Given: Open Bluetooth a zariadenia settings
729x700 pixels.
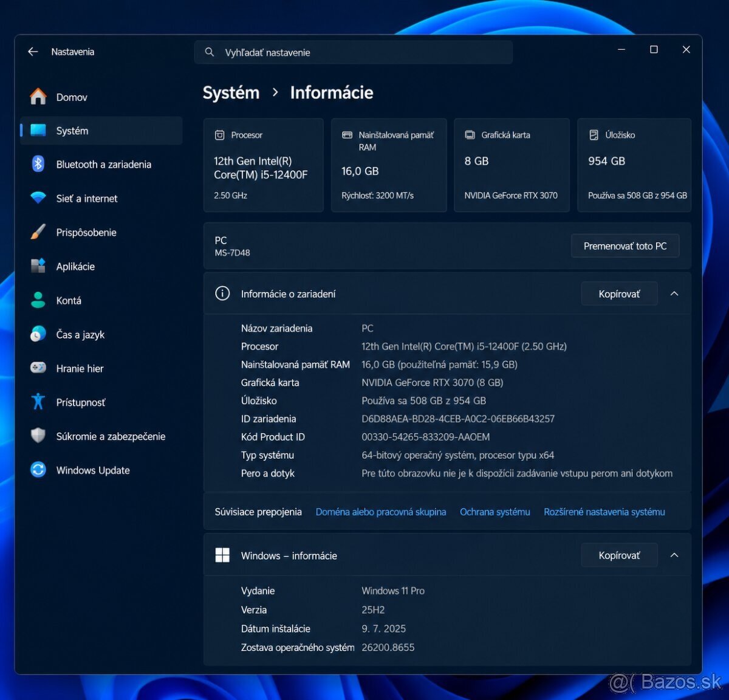Looking at the screenshot, I should 101,165.
